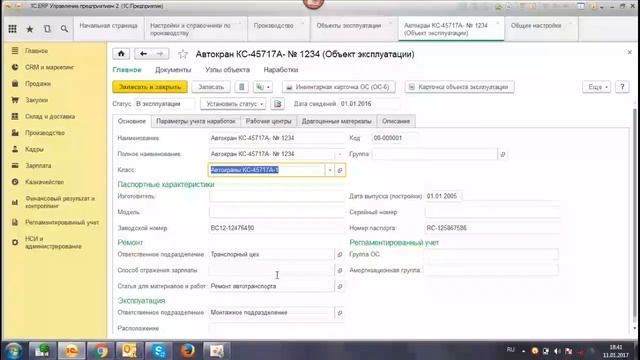Open Ответственное подразделение Транспортный цех icon
The width and height of the screenshot is (640, 360).
340,254
